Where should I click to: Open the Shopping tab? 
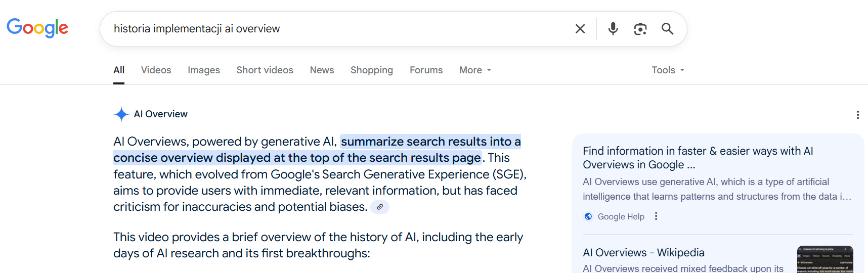tap(372, 70)
